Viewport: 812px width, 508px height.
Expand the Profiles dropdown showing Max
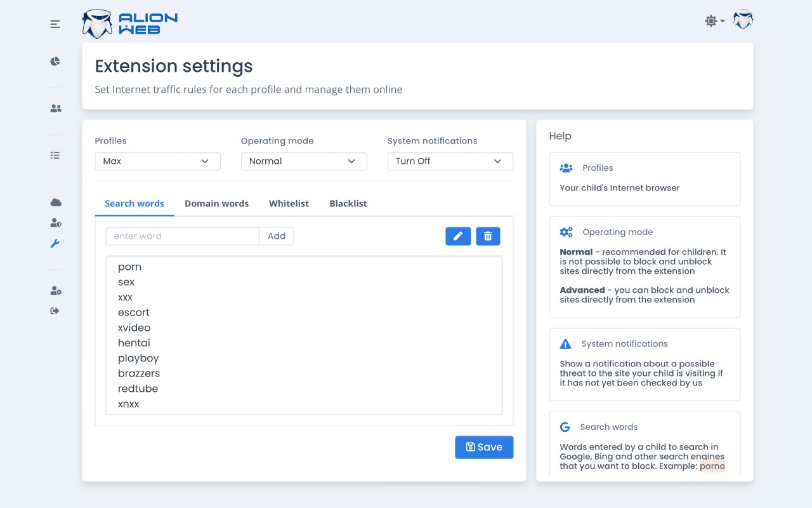[157, 161]
